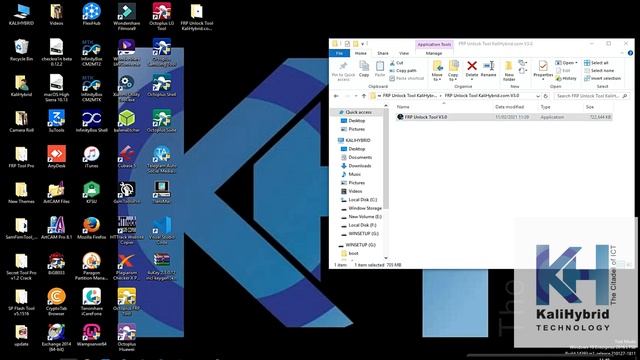Select the CryptoTab Browser desktop shortcut
The width and height of the screenshot is (640, 360).
coord(56,302)
